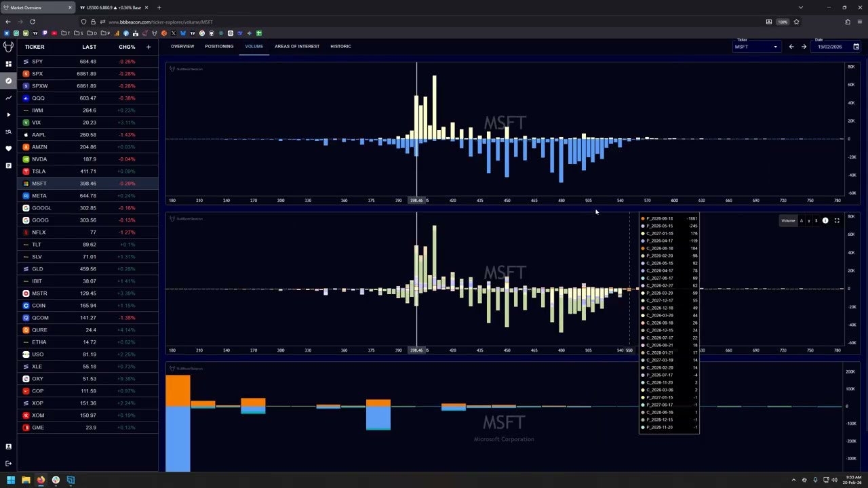Sort by the LAST column header
The width and height of the screenshot is (868, 488).
pos(90,47)
